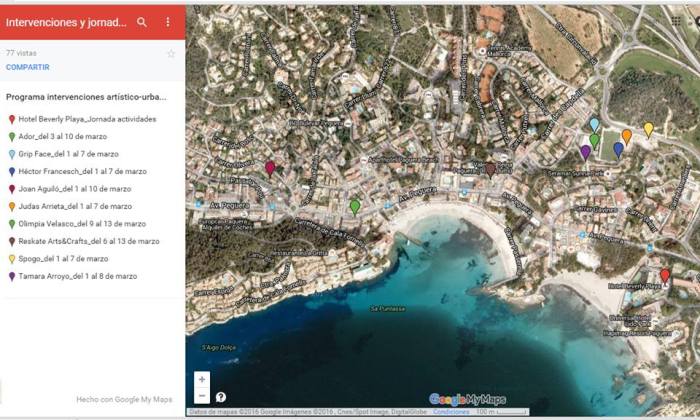Open the Google apps grid icon

point(676,21)
